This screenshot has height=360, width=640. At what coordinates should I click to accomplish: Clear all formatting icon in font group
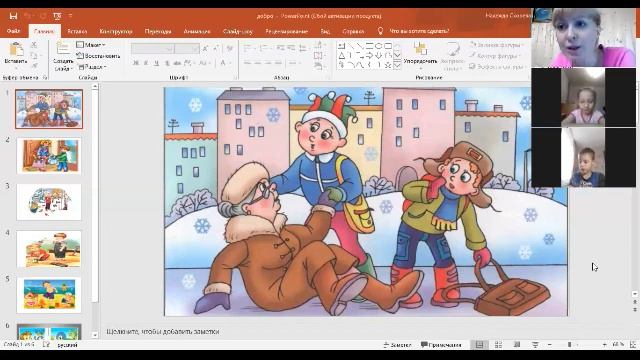[230, 49]
